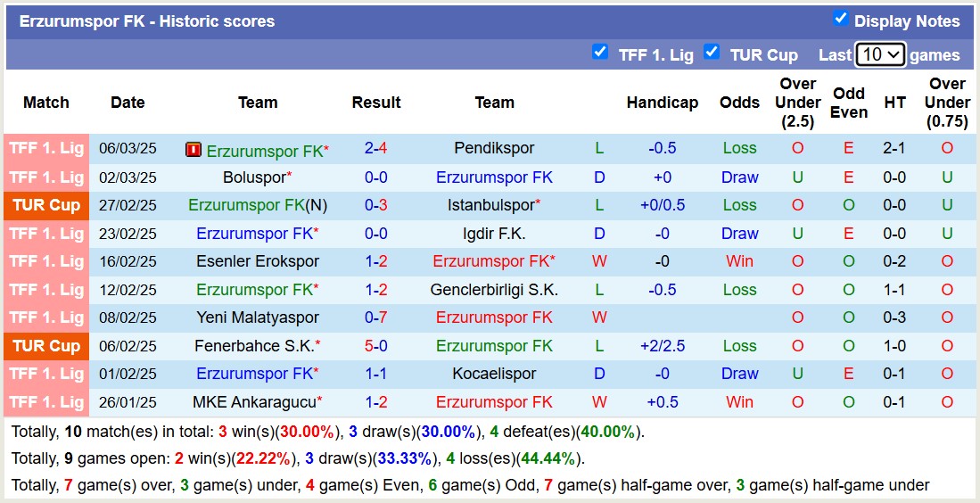Click HT score 1-0 on Fenerbahce row
Viewport: 980px width, 503px height.
(894, 345)
